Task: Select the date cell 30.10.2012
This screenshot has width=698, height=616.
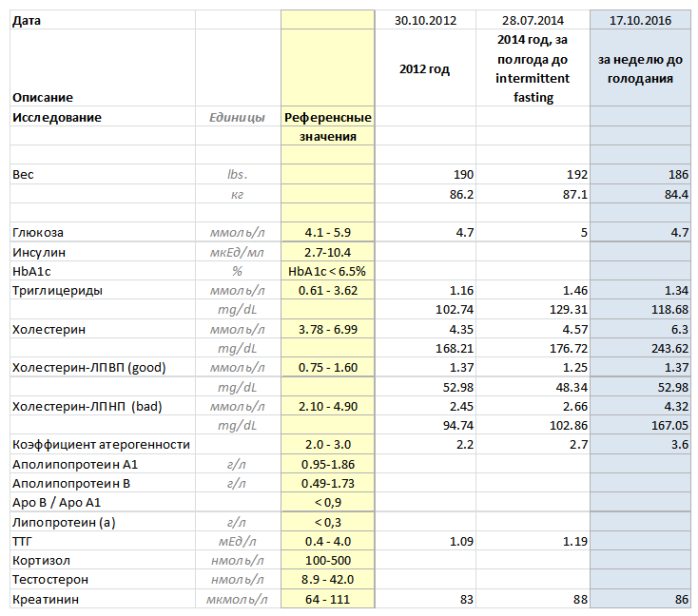Action: (425, 21)
